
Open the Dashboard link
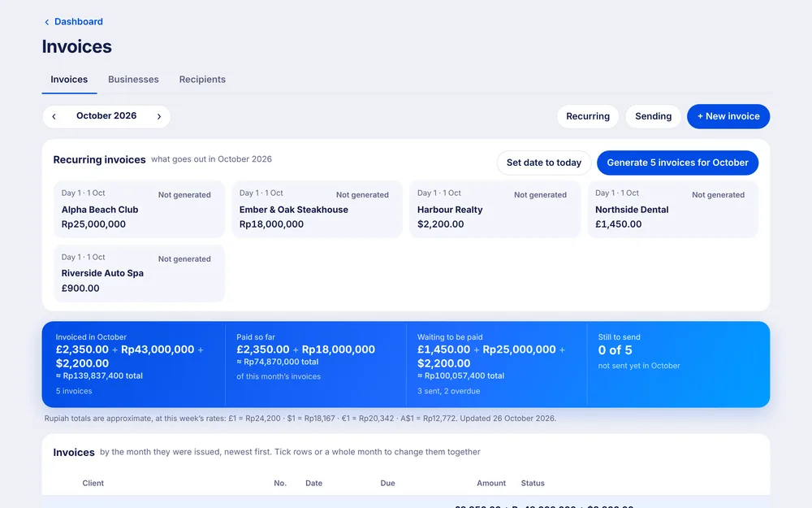coord(79,22)
